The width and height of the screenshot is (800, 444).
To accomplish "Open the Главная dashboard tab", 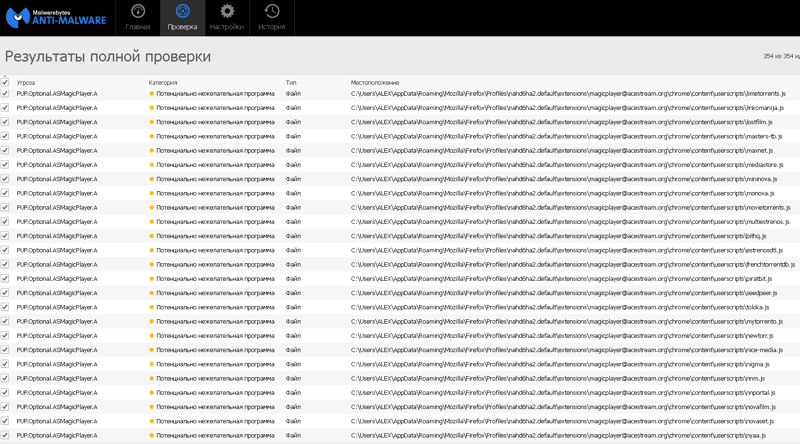I will tap(138, 18).
